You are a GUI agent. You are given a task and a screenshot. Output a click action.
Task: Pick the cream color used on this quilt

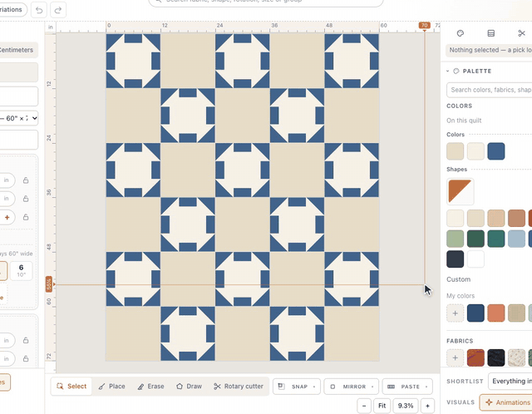tap(475, 151)
